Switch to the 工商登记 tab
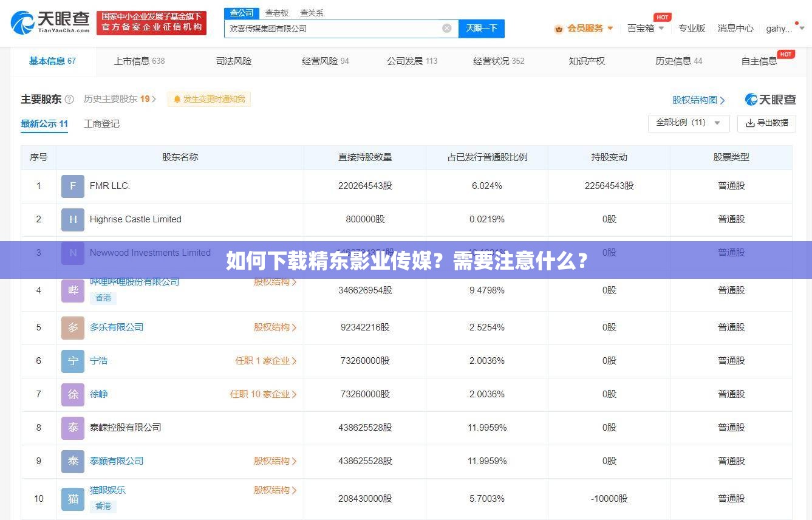Viewport: 812px width, 520px height. tap(101, 124)
